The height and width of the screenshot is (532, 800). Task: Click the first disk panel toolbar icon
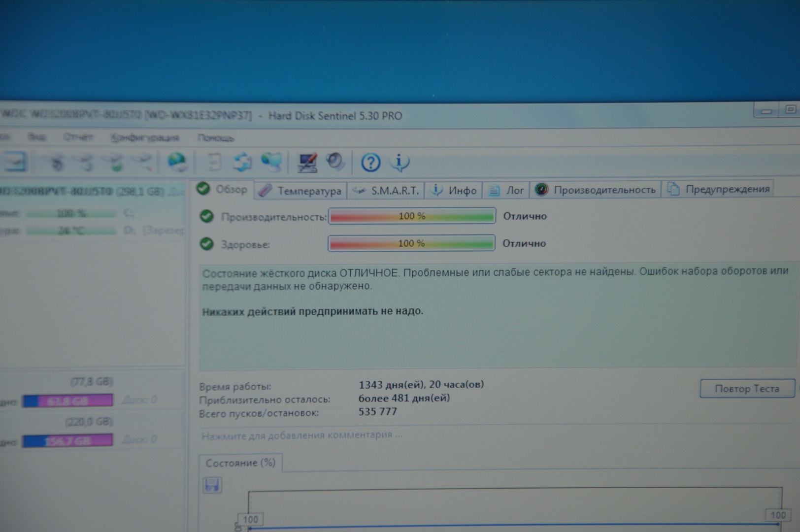click(15, 162)
